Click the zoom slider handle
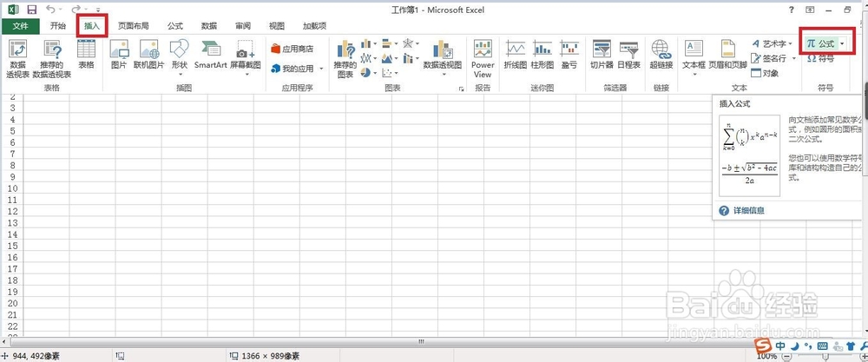 click(825, 357)
